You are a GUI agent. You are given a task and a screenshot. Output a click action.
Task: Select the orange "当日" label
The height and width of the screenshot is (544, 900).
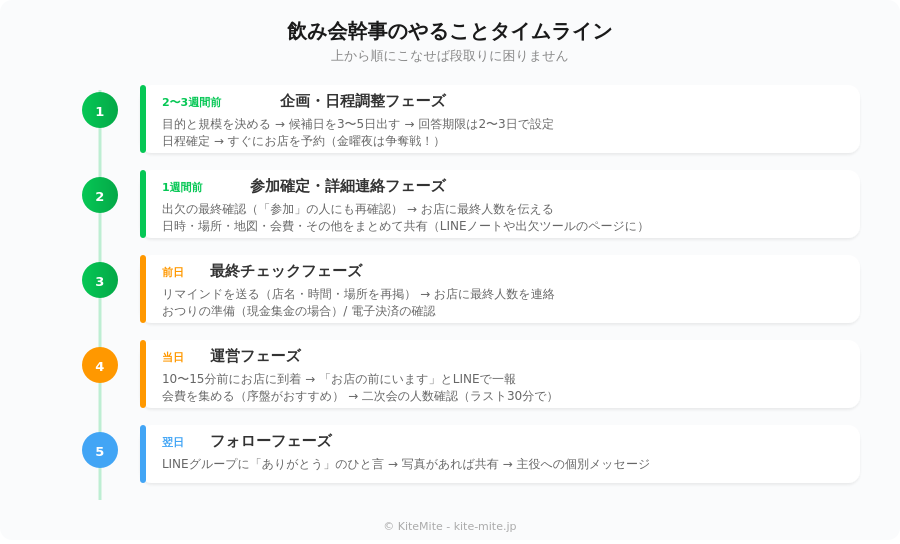pyautogui.click(x=173, y=357)
